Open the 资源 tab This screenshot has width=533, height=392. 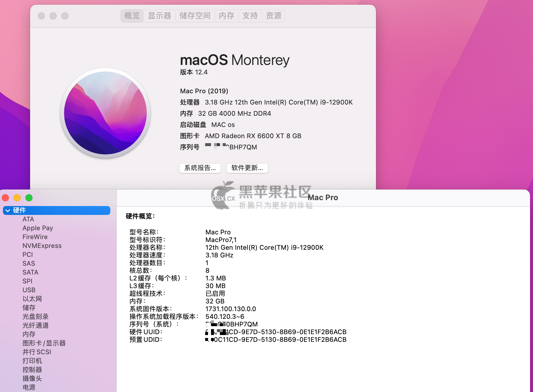(274, 16)
